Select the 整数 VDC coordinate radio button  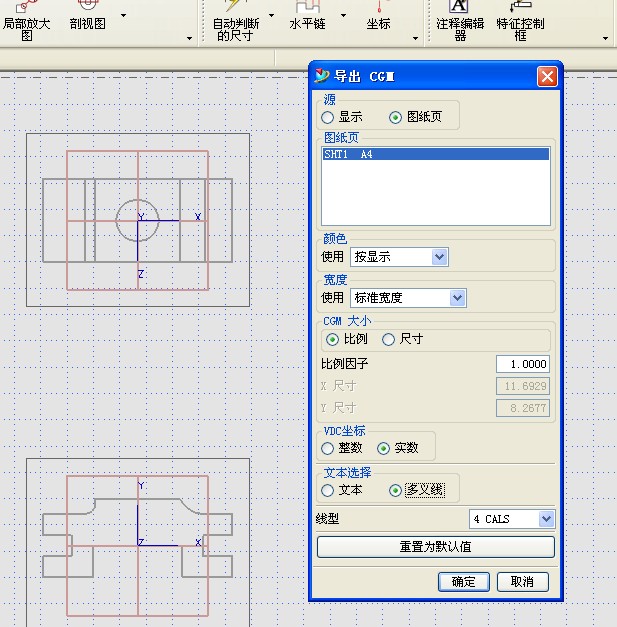pos(327,448)
